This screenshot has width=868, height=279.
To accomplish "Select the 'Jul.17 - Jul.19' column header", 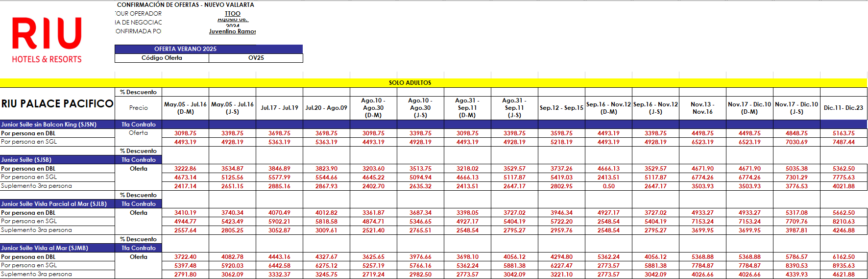I will tap(280, 108).
